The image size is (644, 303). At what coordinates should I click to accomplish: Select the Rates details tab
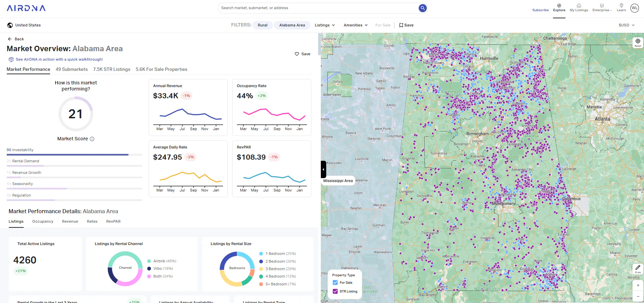click(92, 221)
